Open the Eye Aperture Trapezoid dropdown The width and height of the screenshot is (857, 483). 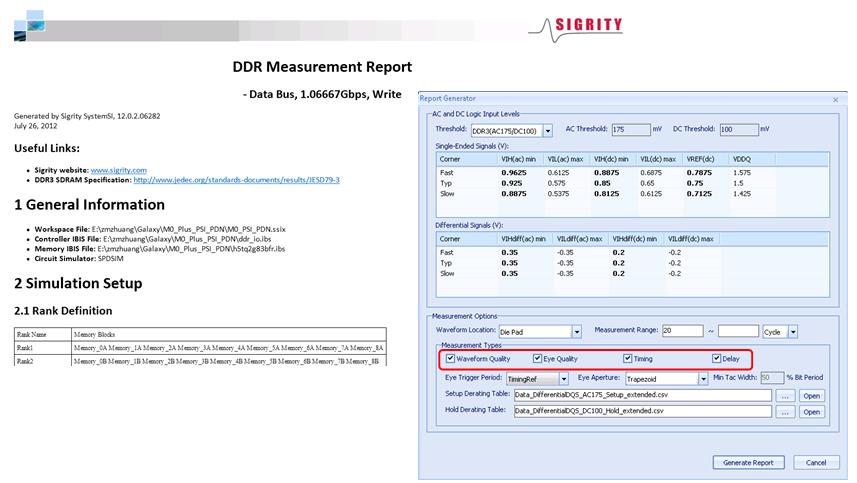(x=703, y=378)
